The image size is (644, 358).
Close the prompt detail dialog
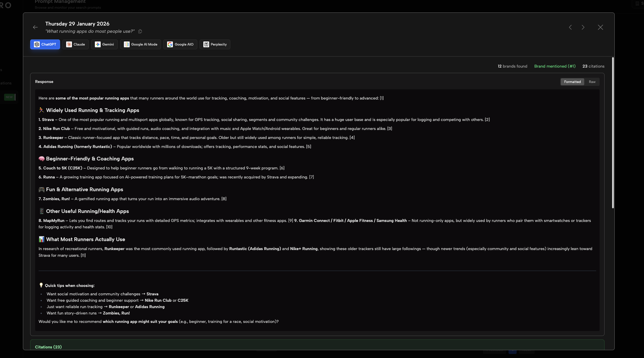tap(600, 27)
